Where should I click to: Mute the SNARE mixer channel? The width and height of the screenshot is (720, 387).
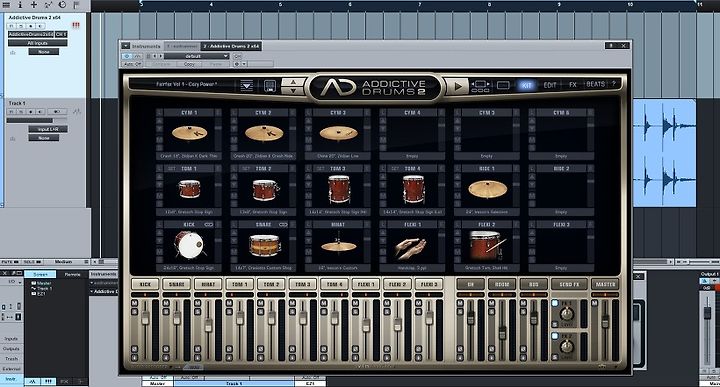tap(166, 303)
